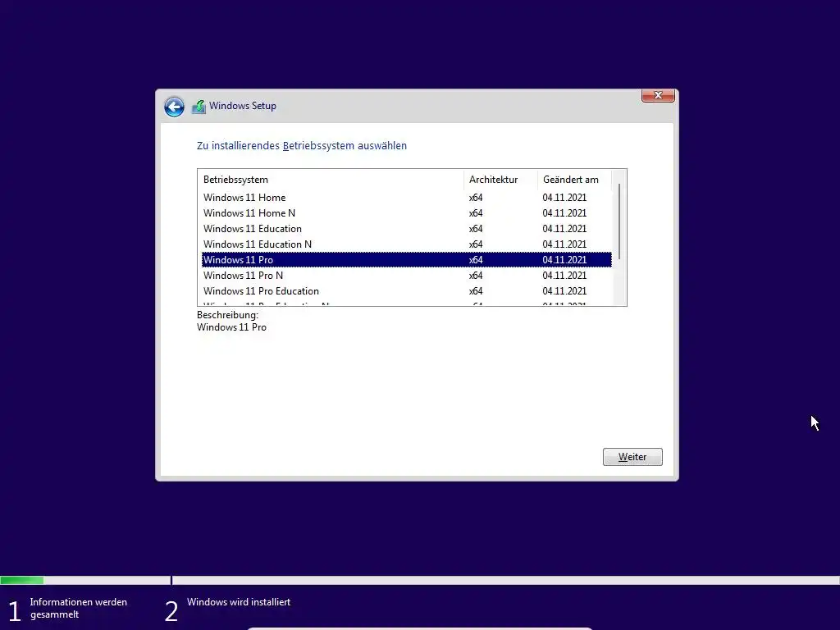The width and height of the screenshot is (840, 630).
Task: Click the x64 cell of Windows 11 Education N
Action: (476, 244)
